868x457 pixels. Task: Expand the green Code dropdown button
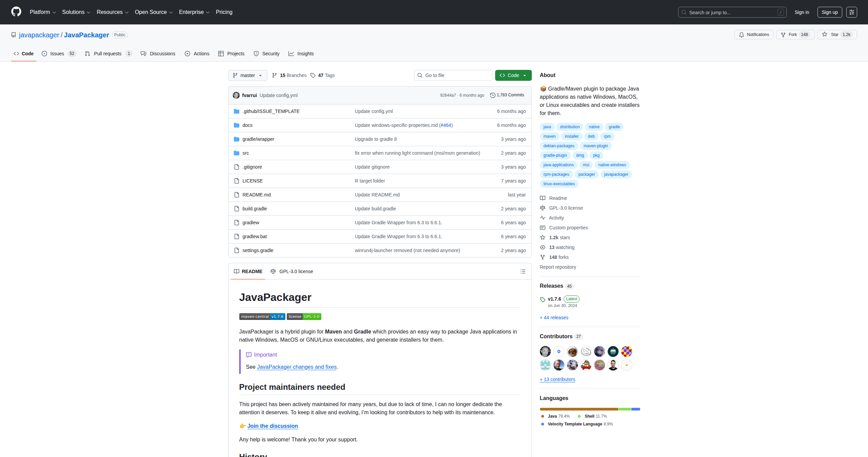(513, 75)
